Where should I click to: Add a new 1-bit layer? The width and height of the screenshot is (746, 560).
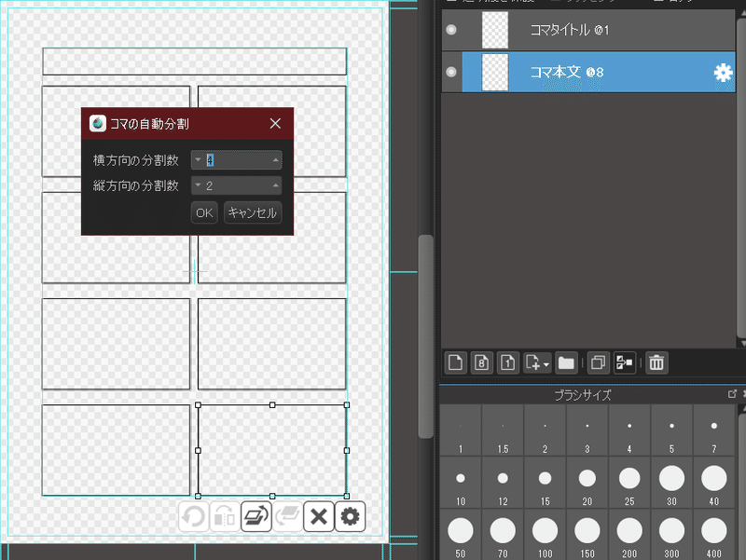coord(507,362)
